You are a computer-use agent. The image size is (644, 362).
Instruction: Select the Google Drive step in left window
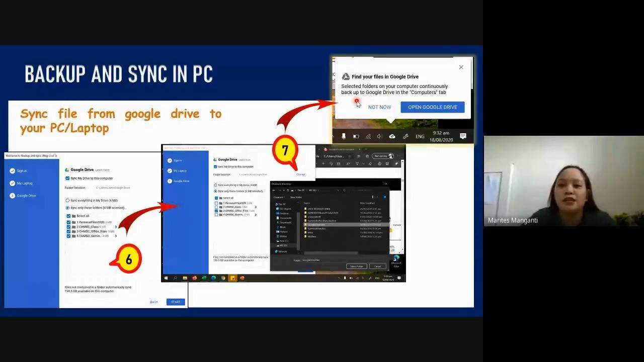[23, 196]
